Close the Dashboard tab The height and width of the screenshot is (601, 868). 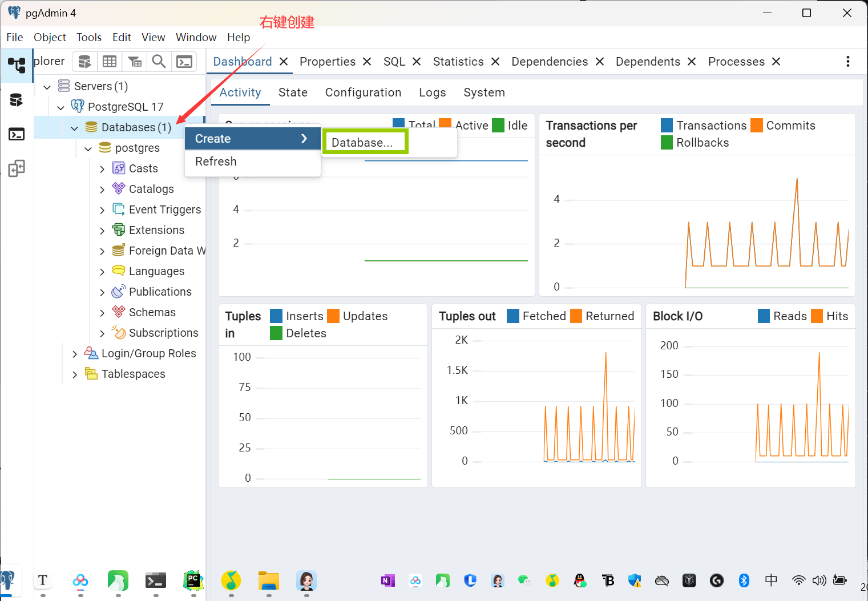click(284, 62)
